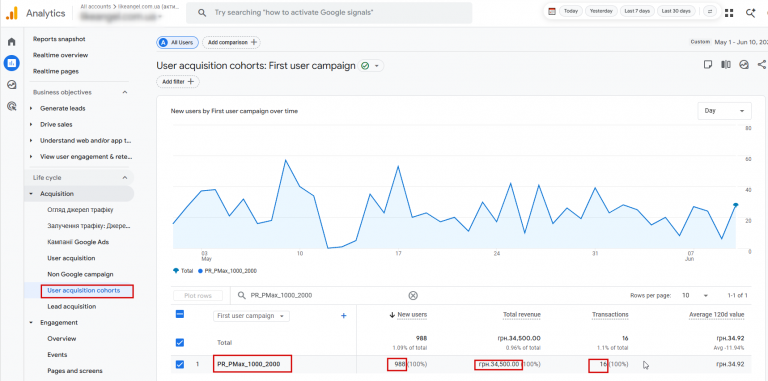Click in the Analytics search bar

329,13
